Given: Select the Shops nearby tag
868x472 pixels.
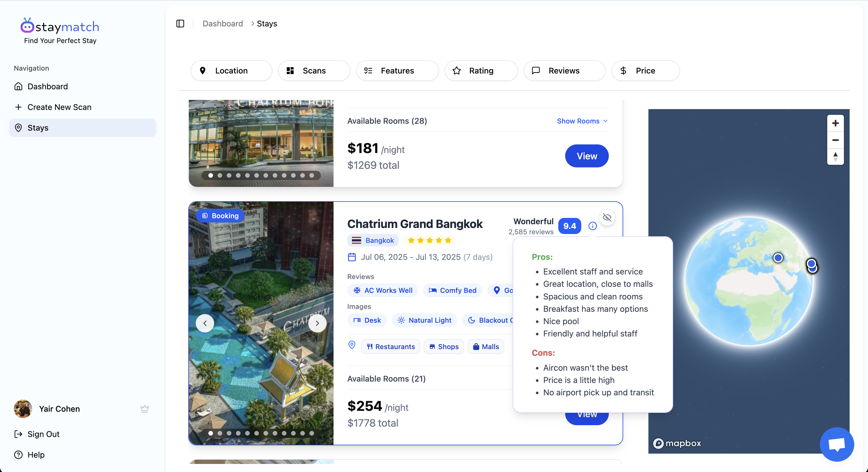Looking at the screenshot, I should click(x=444, y=347).
